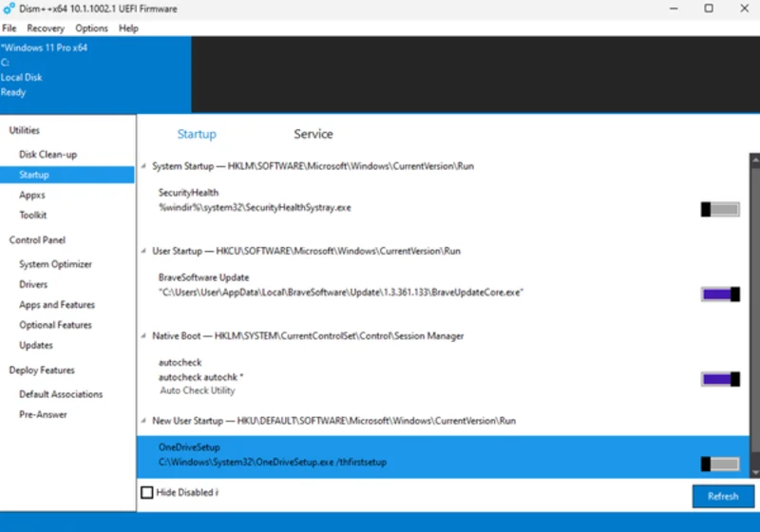760x532 pixels.
Task: Click the Control Panel section heading
Action: coord(37,240)
